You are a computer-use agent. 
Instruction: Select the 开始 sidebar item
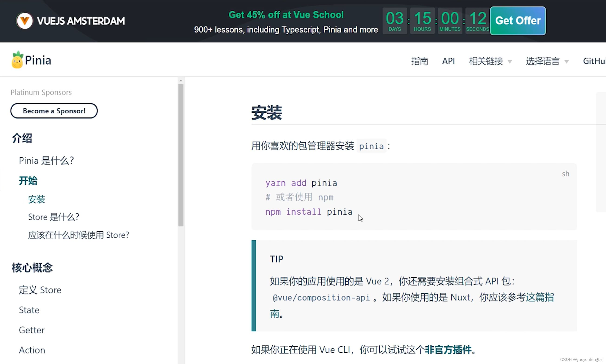pyautogui.click(x=28, y=181)
